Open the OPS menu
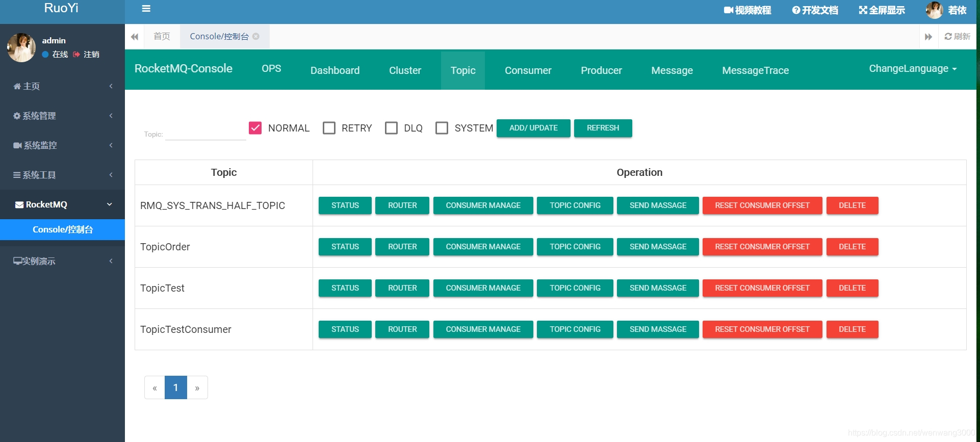The image size is (980, 442). pyautogui.click(x=271, y=69)
